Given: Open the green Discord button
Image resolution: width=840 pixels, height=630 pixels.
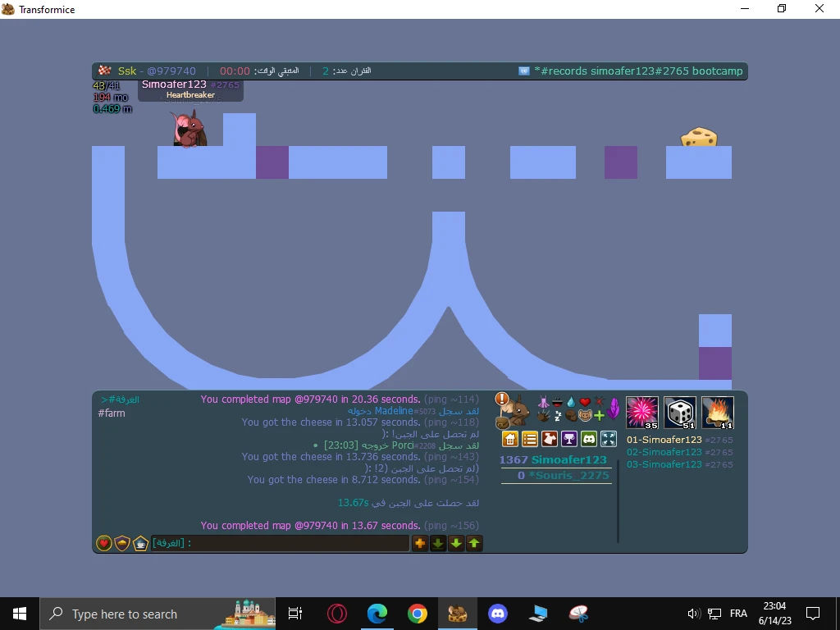Looking at the screenshot, I should pos(589,439).
